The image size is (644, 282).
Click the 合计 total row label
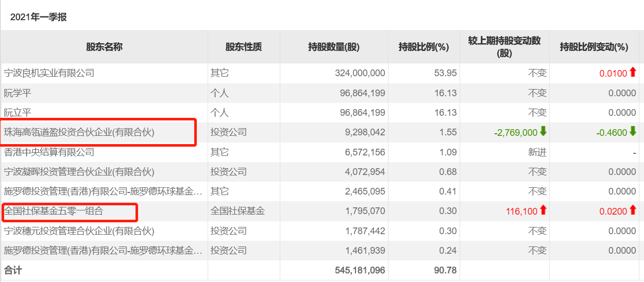[13, 270]
